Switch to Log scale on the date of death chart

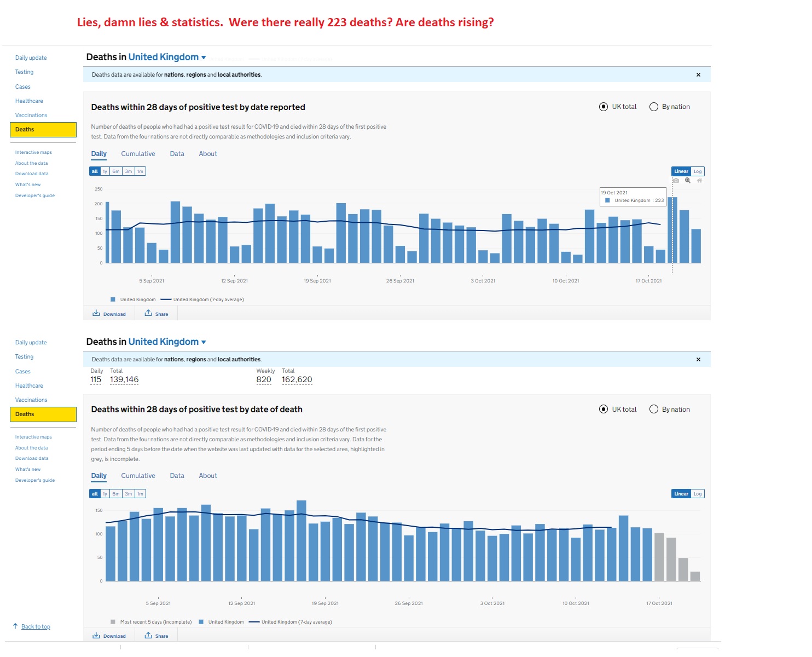698,494
